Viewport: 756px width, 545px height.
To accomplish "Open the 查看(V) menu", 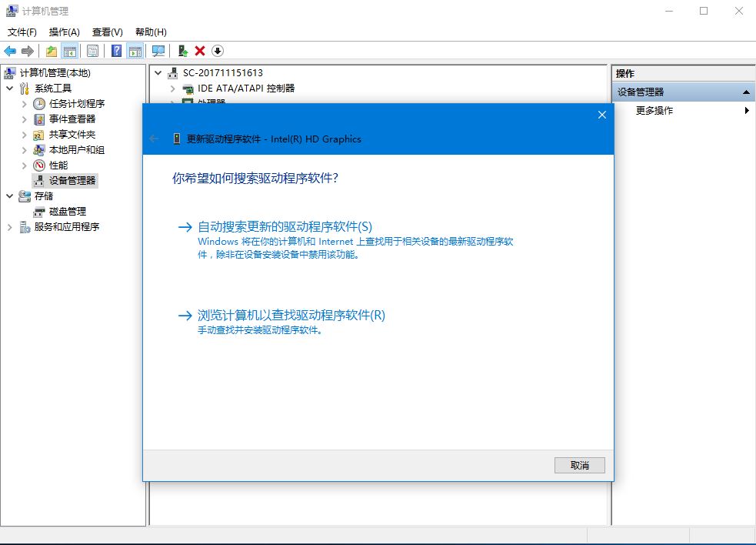I will [108, 32].
